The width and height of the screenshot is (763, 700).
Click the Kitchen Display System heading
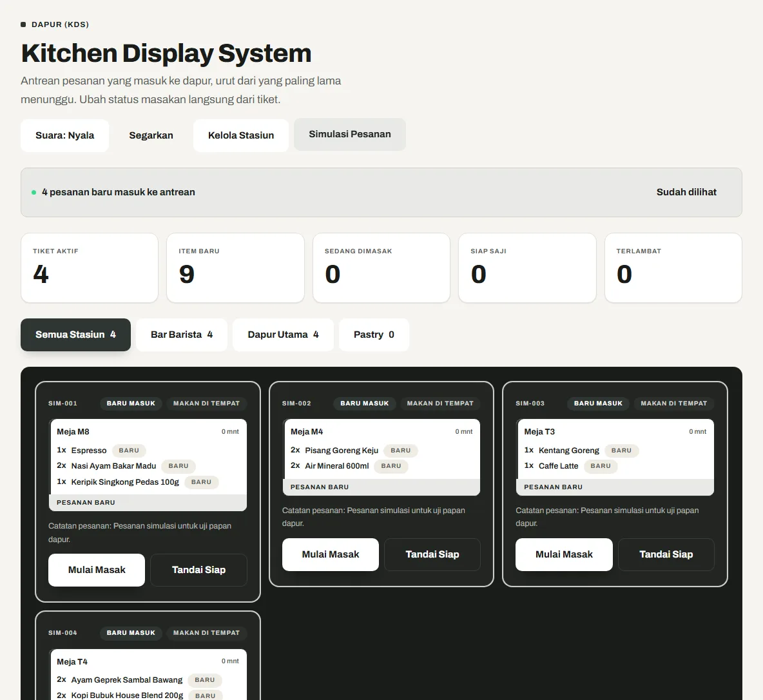(166, 53)
